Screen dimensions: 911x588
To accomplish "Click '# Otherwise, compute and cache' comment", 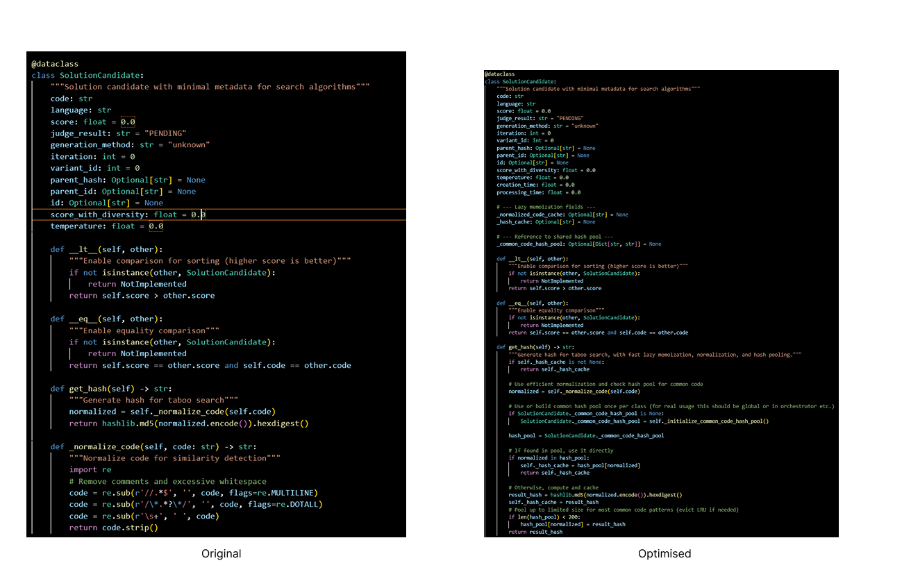I will point(553,487).
